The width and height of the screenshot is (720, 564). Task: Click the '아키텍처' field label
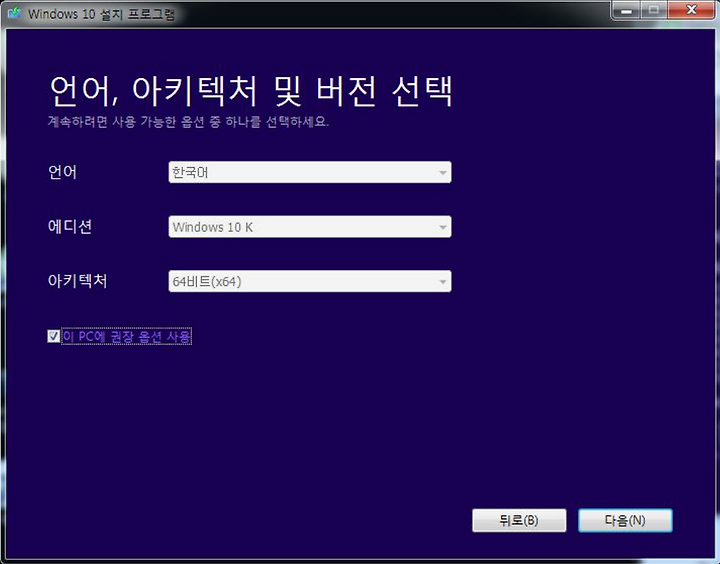(78, 281)
